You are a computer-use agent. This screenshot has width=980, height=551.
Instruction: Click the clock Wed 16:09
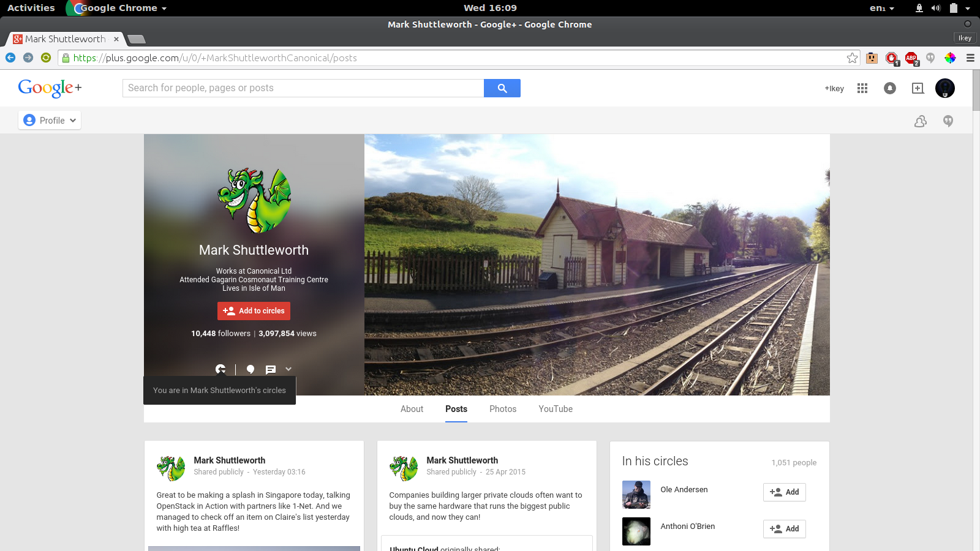(x=490, y=8)
